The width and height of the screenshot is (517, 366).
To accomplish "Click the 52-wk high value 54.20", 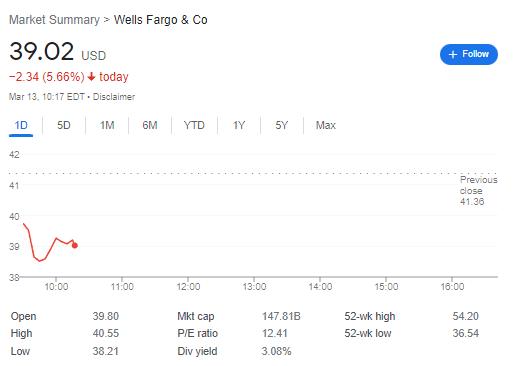I will pyautogui.click(x=465, y=316).
